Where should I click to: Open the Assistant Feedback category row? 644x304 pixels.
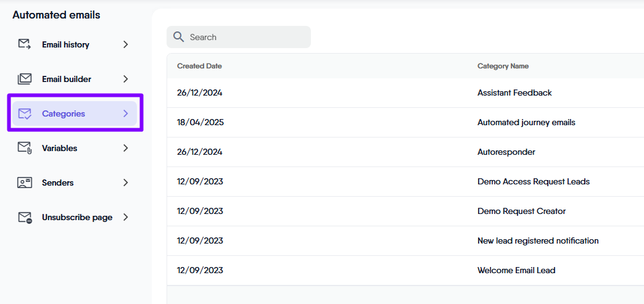[x=514, y=92]
